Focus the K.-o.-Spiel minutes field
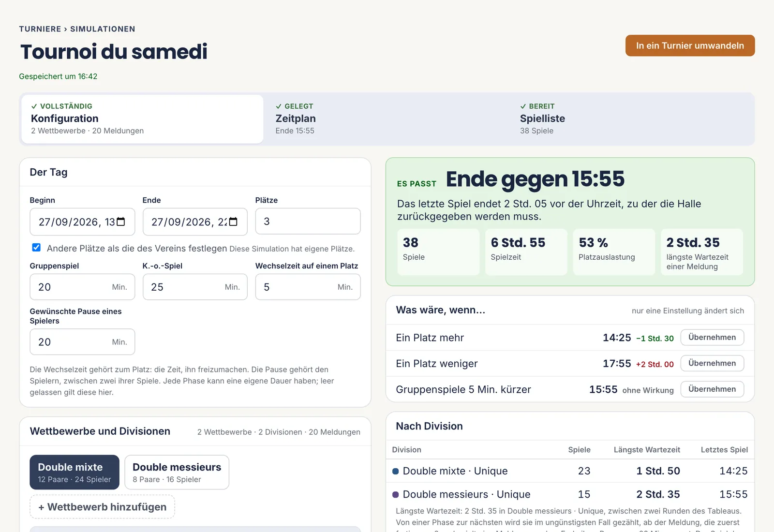Viewport: 774px width, 532px height. point(195,287)
